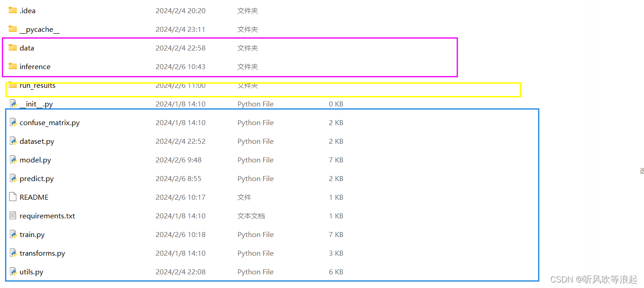
Task: Select the file name requirements.txt
Action: [x=47, y=216]
